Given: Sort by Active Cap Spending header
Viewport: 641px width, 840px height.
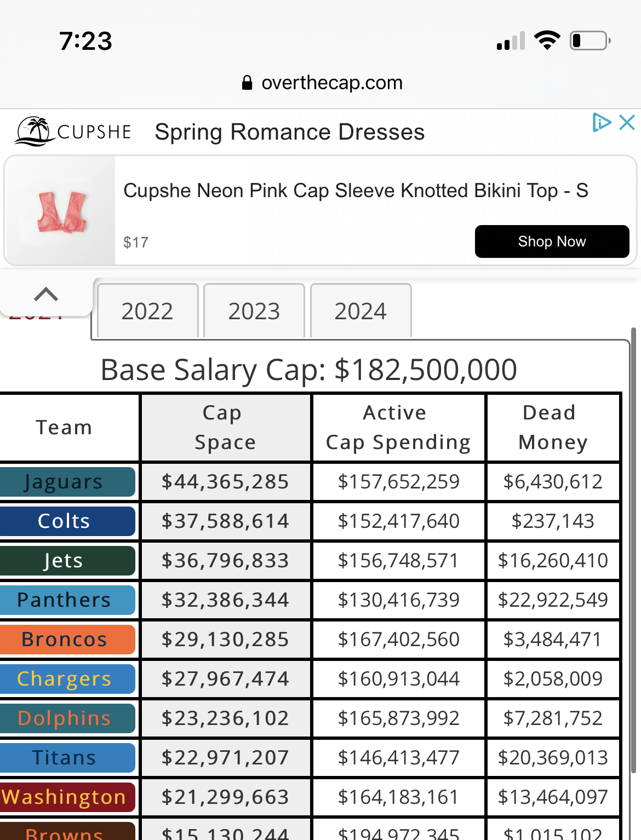Looking at the screenshot, I should pyautogui.click(x=398, y=427).
